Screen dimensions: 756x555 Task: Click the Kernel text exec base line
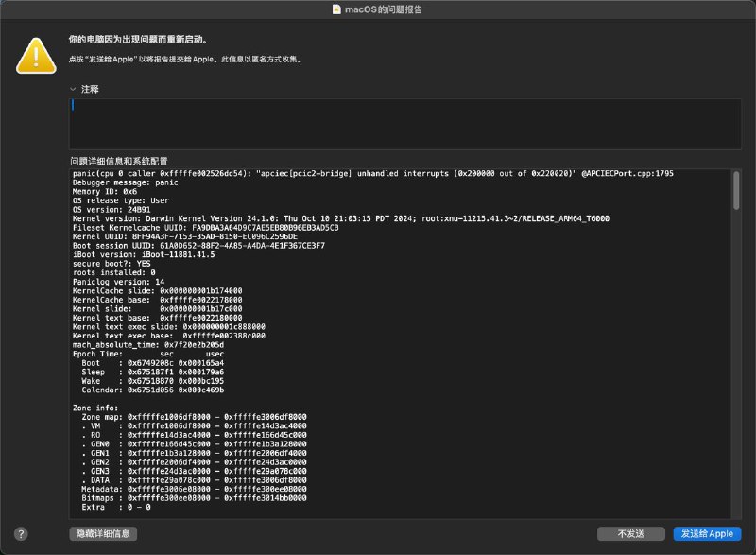pyautogui.click(x=169, y=336)
